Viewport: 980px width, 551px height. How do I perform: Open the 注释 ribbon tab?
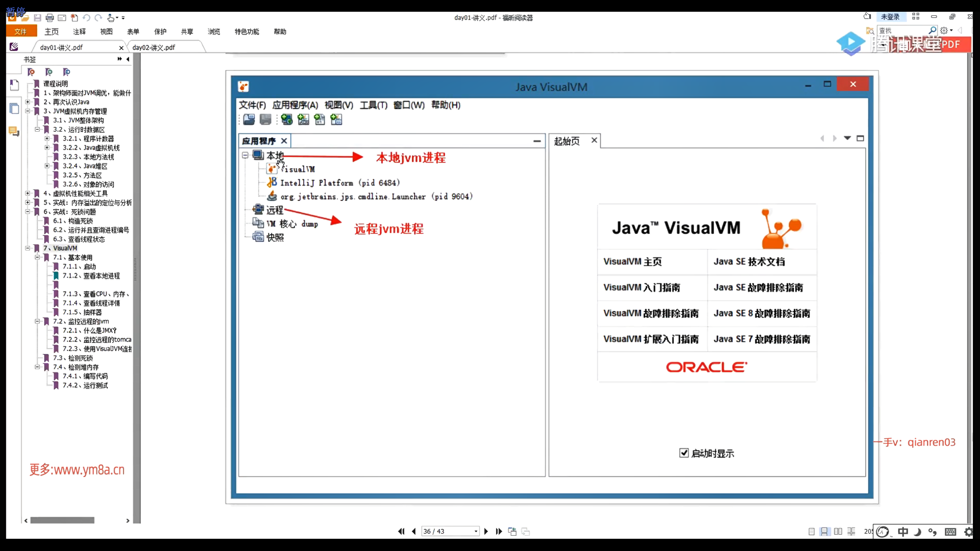pyautogui.click(x=79, y=32)
